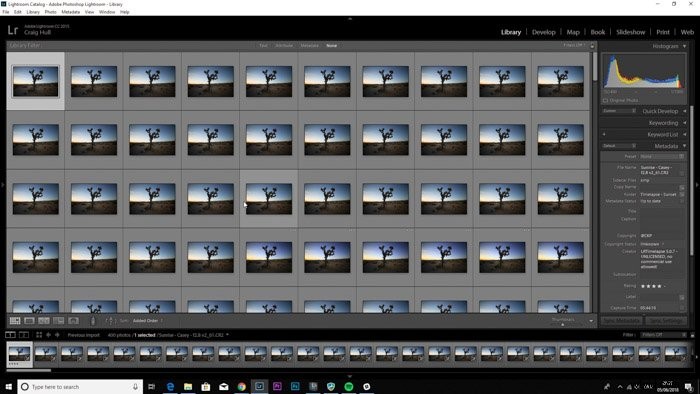Enable the Metadata library filter
Image resolution: width=700 pixels, height=394 pixels.
coord(309,46)
